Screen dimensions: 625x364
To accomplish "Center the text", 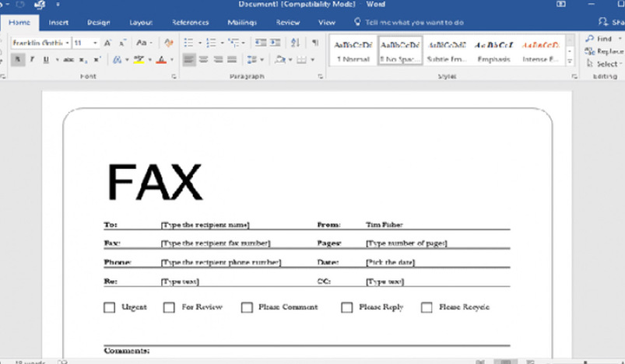I will pos(204,60).
